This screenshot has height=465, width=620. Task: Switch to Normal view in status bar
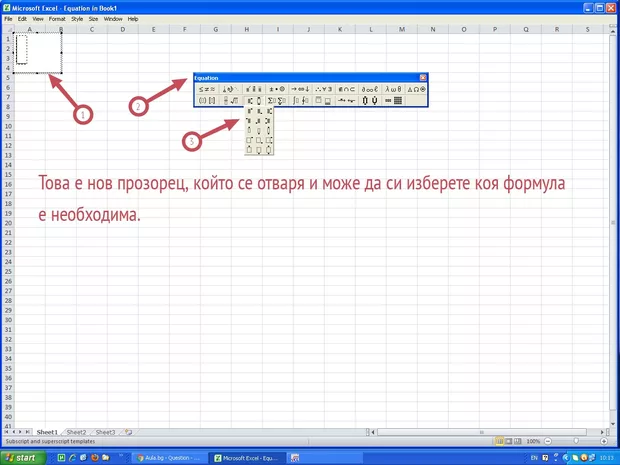point(499,441)
